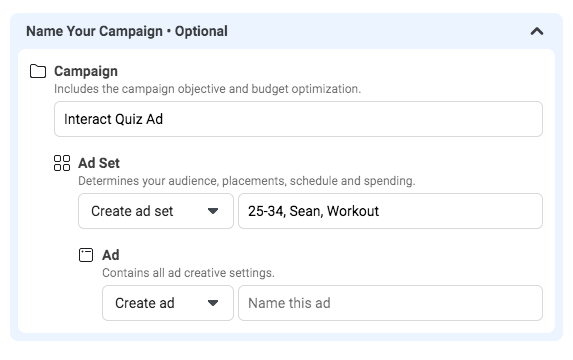Viewport: 573px width, 360px height.
Task: Click the Campaign folder icon
Action: pyautogui.click(x=38, y=71)
